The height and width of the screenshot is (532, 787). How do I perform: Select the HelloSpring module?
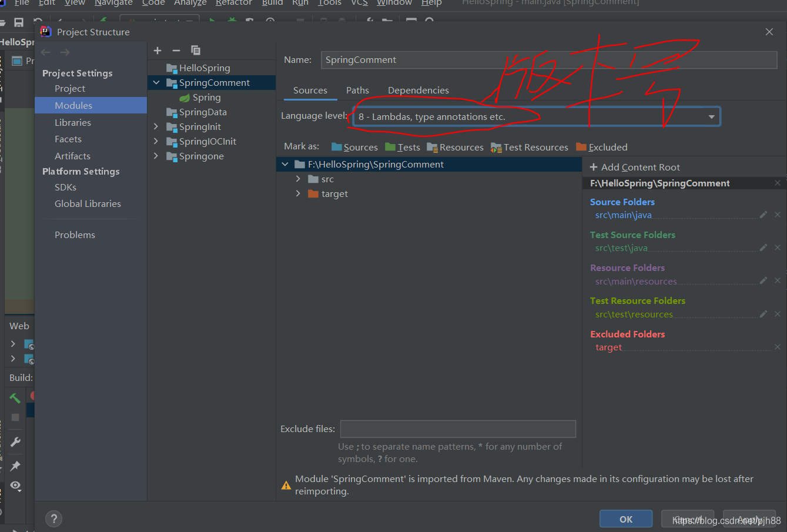(205, 68)
